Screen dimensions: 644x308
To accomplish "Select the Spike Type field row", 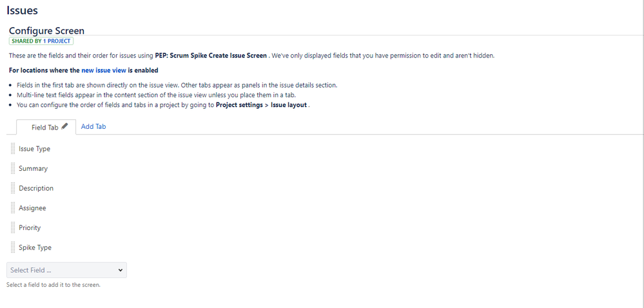I will point(35,247).
